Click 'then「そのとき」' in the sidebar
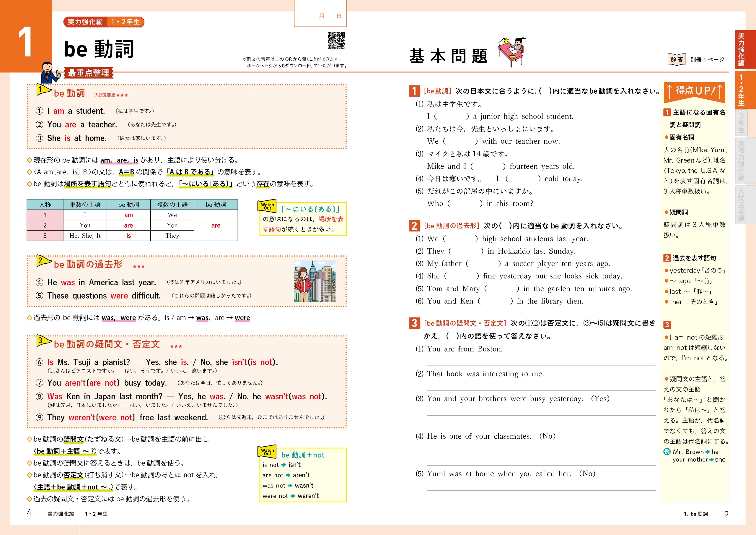The height and width of the screenshot is (535, 756). coord(691,301)
